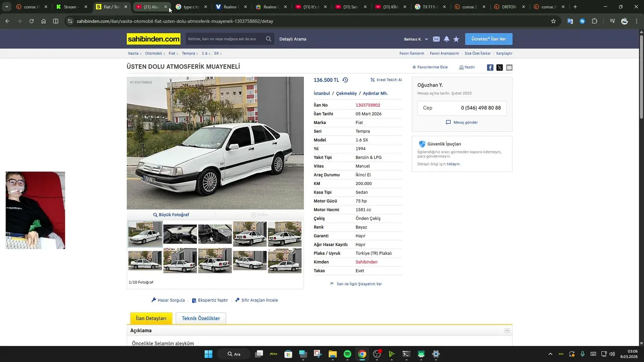Image resolution: width=644 pixels, height=362 pixels.
Task: Select the car interior dashboard thumbnail
Action: pyautogui.click(x=180, y=233)
